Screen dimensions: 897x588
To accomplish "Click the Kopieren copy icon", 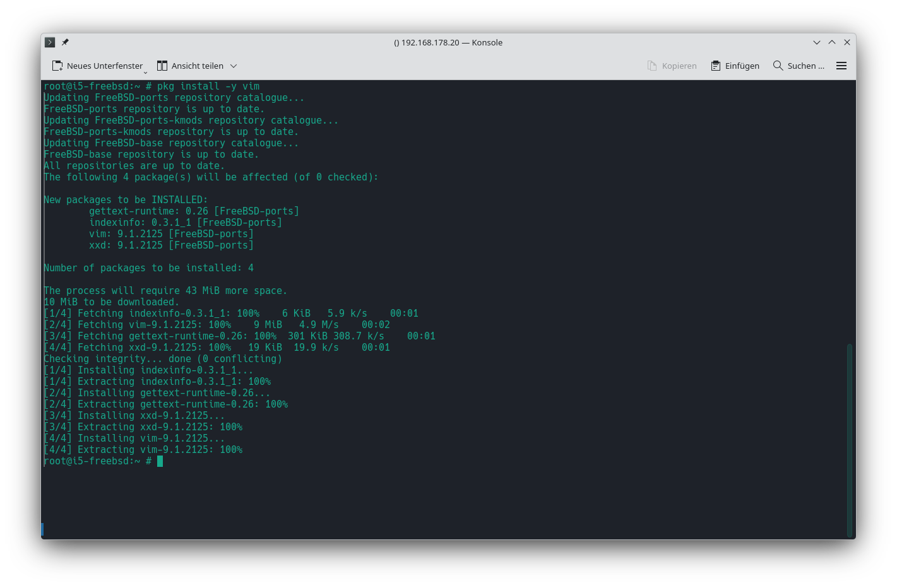I will click(x=652, y=66).
